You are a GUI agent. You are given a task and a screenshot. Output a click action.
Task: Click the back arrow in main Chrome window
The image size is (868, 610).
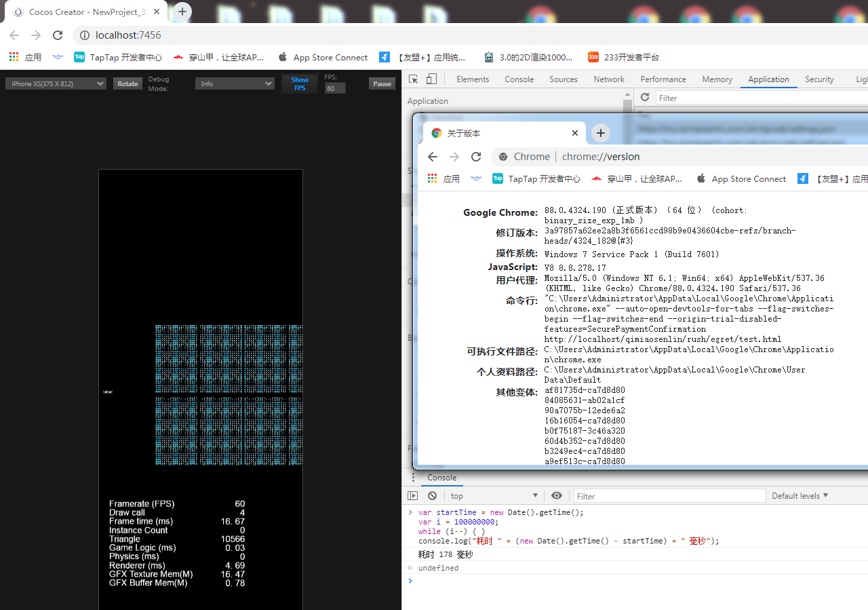14,35
